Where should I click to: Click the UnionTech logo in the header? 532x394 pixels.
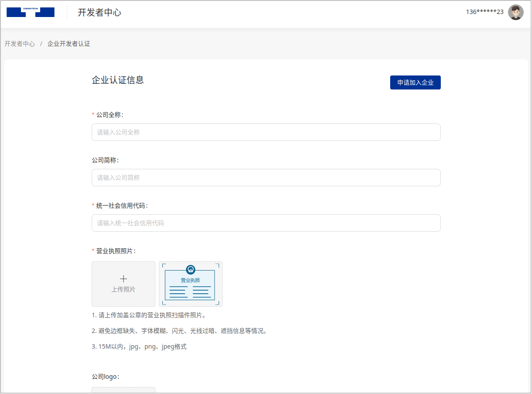coord(31,12)
